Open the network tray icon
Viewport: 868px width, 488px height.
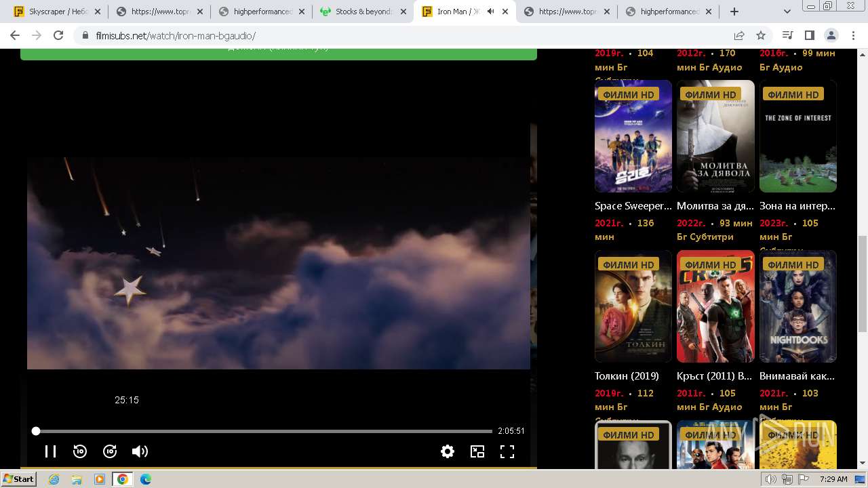click(x=787, y=479)
